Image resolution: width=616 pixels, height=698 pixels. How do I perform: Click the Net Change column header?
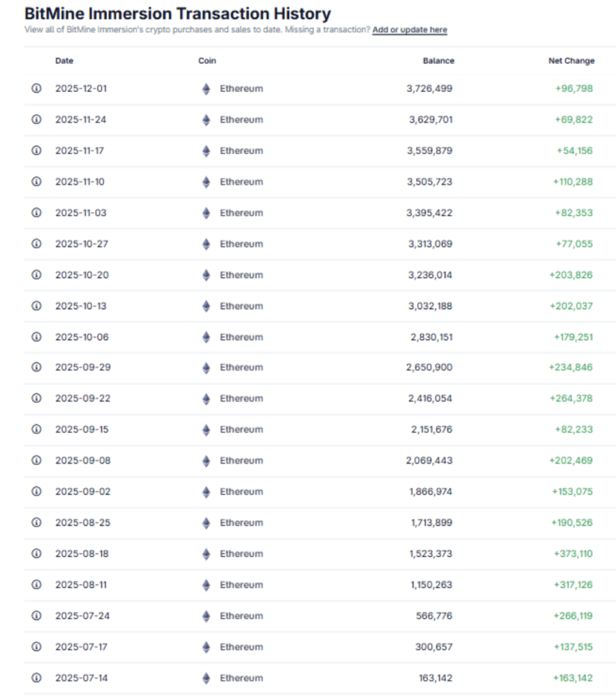[572, 61]
